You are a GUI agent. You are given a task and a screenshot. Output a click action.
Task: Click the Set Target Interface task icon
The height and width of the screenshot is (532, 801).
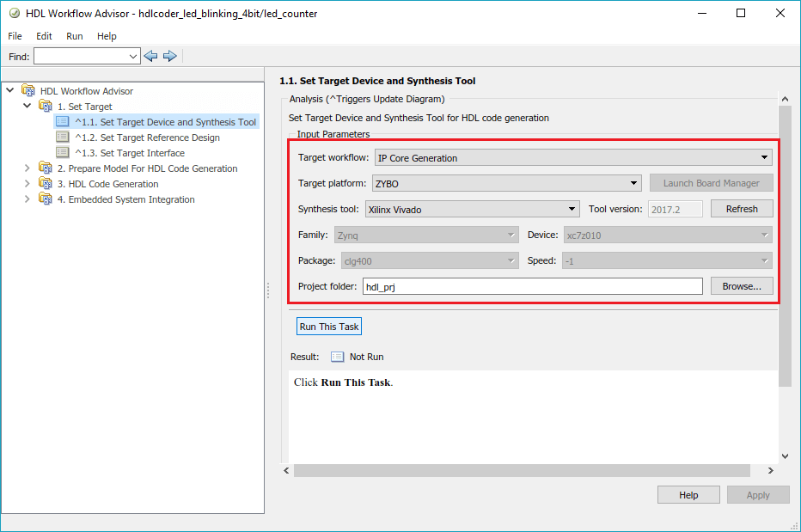pyautogui.click(x=62, y=153)
